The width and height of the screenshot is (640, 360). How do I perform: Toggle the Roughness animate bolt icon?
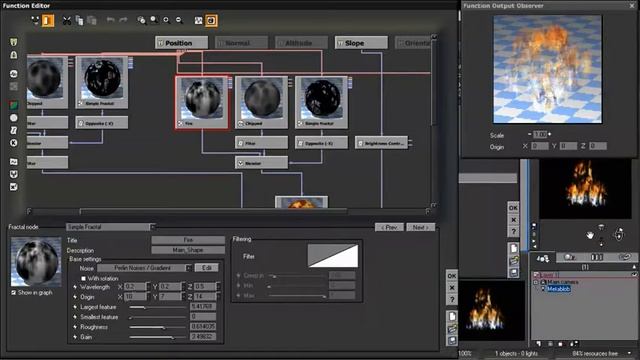coord(75,327)
